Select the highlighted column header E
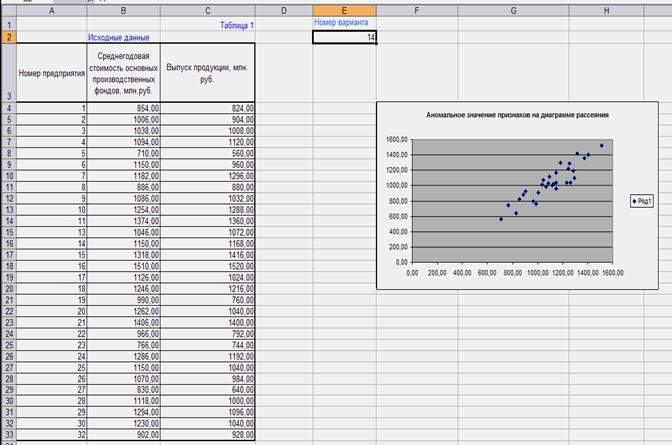This screenshot has width=672, height=445. (344, 9)
